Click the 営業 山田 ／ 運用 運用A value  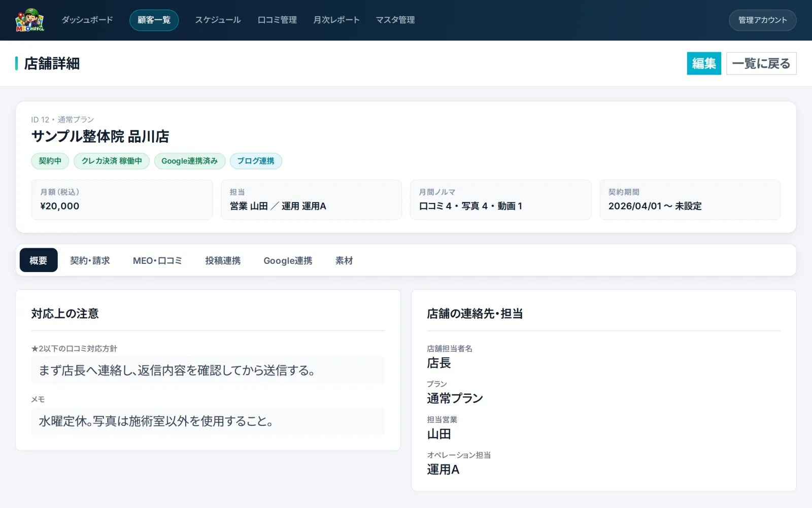278,206
